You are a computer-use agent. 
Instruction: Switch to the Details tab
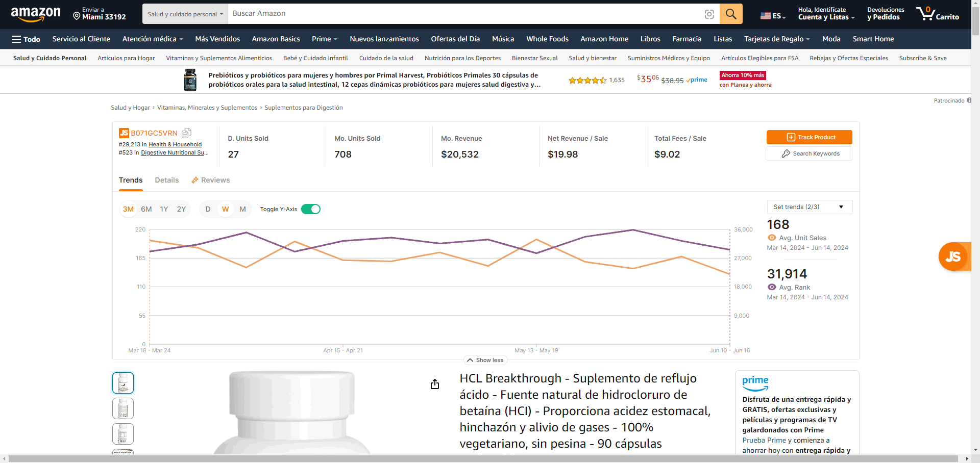tap(167, 180)
